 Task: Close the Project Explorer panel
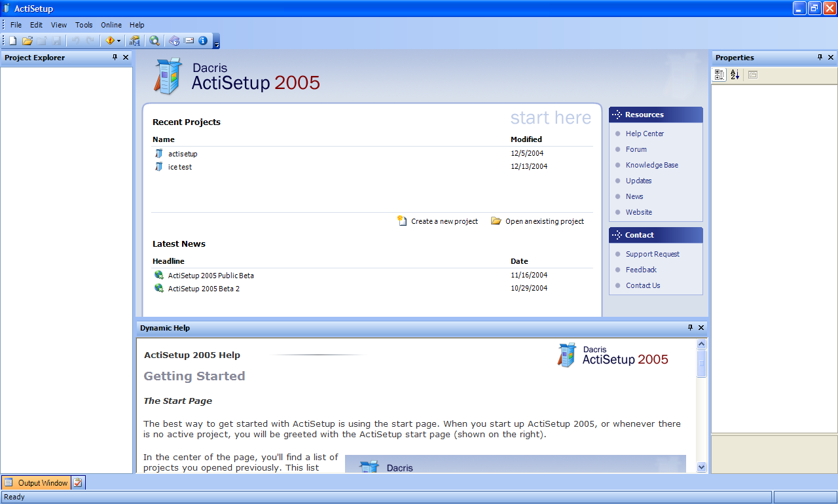tap(126, 58)
